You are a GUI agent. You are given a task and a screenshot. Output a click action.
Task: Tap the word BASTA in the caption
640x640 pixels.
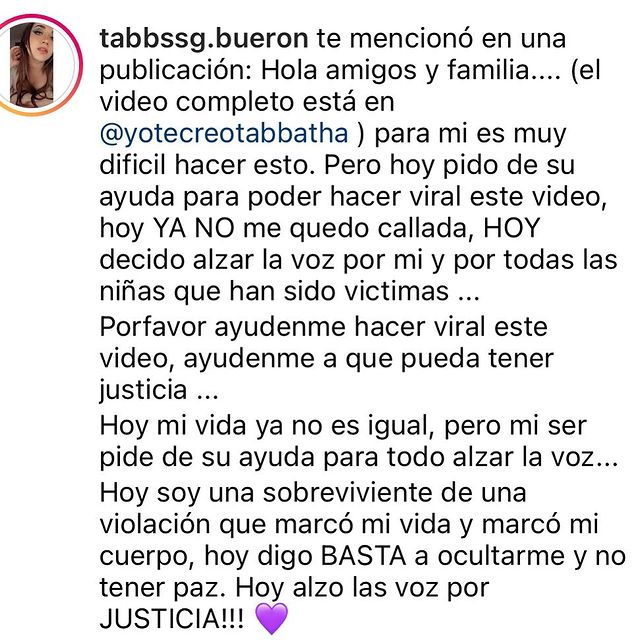(x=363, y=556)
